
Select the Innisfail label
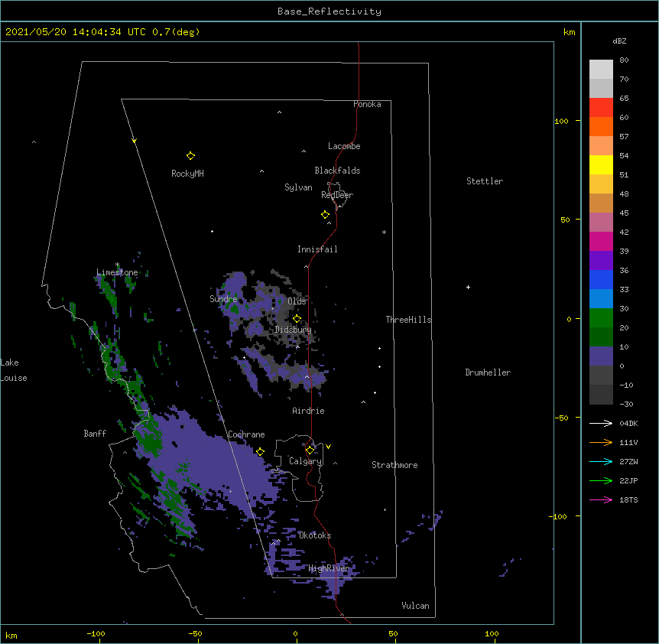[x=317, y=249]
